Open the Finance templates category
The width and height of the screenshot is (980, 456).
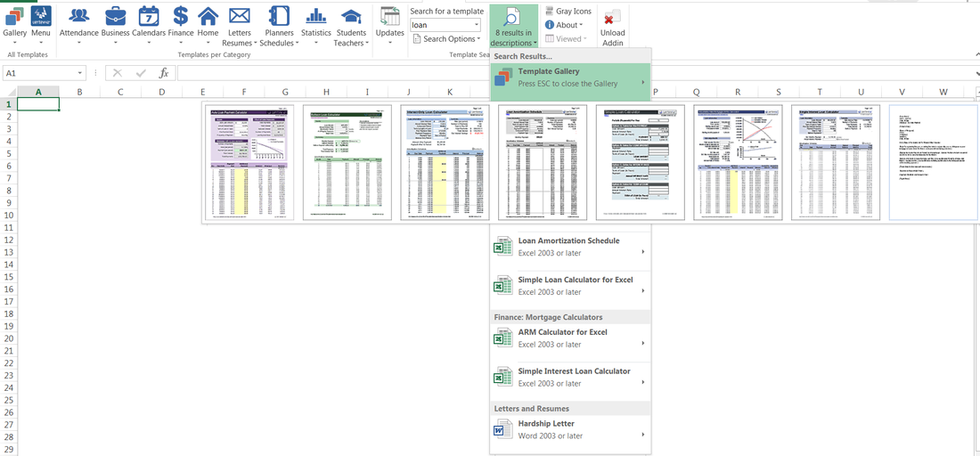181,26
